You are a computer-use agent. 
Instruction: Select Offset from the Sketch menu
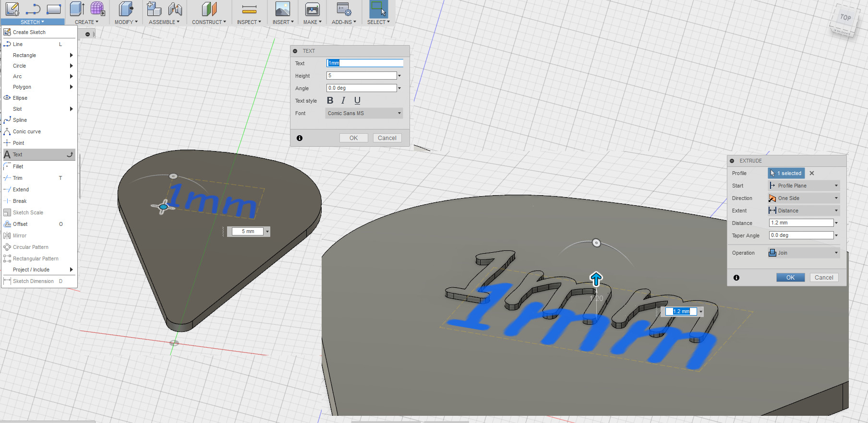pyautogui.click(x=39, y=224)
